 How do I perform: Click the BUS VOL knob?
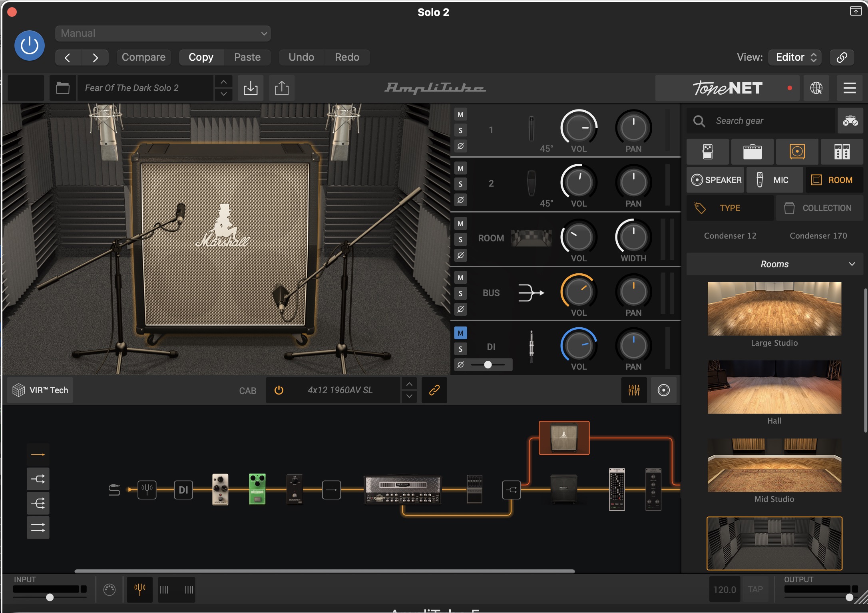(x=579, y=292)
